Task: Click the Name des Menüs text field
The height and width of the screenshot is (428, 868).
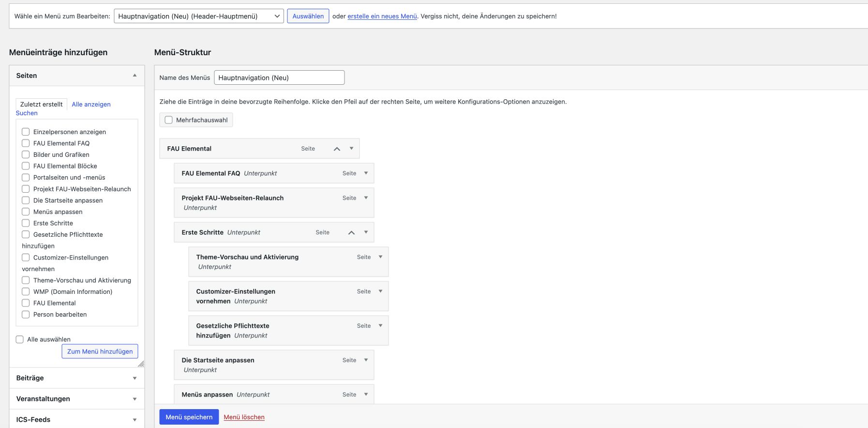Action: tap(279, 77)
